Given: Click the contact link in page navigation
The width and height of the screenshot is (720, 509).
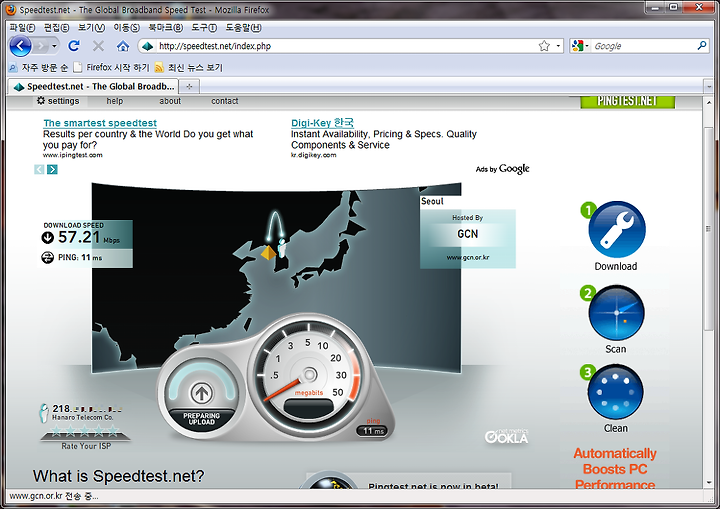Looking at the screenshot, I should [225, 101].
